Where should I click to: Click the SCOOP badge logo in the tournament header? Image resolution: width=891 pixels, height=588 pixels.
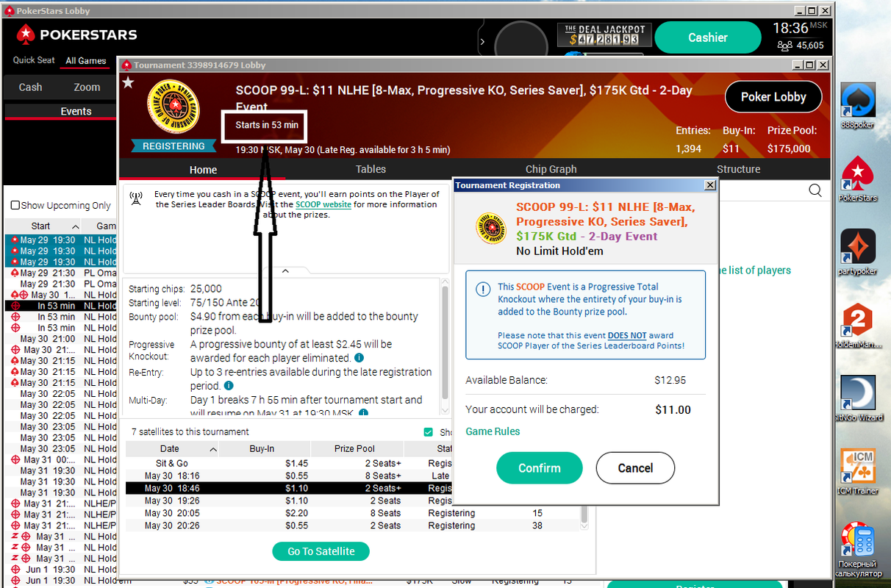[x=173, y=105]
